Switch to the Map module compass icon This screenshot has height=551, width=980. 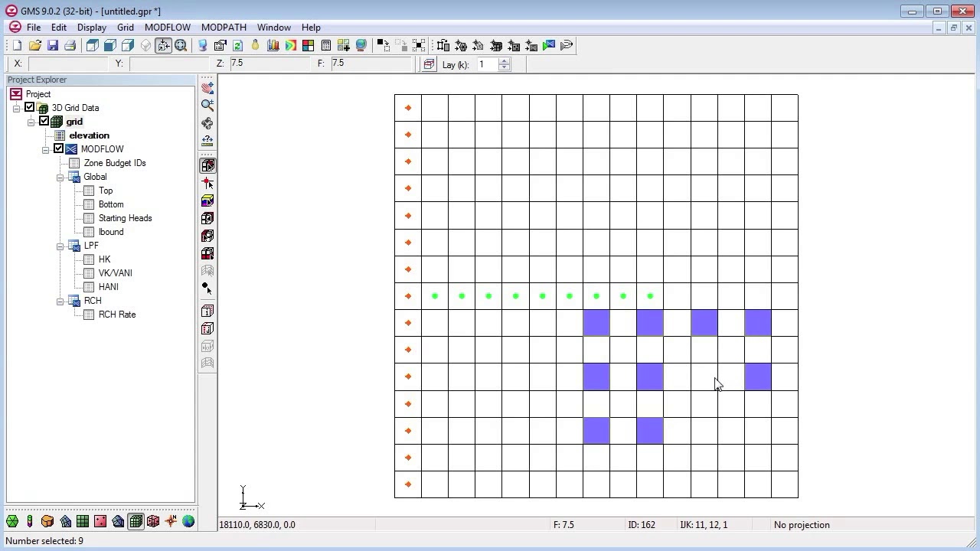click(171, 521)
